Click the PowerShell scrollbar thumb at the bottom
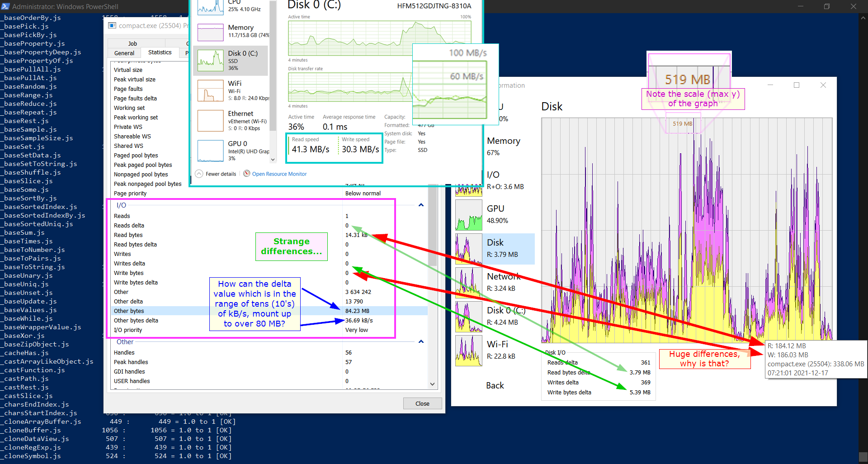The image size is (868, 464). pos(863,456)
